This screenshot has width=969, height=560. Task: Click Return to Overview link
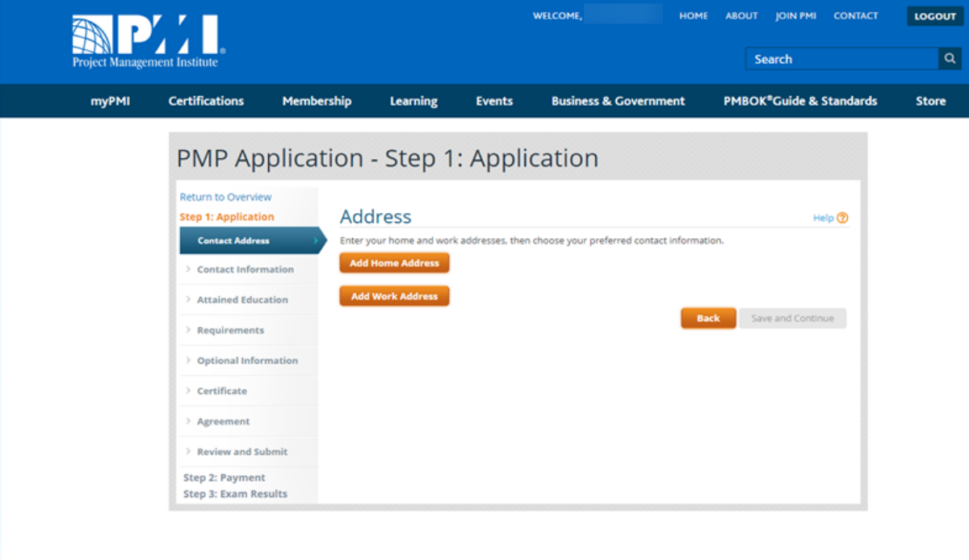225,197
